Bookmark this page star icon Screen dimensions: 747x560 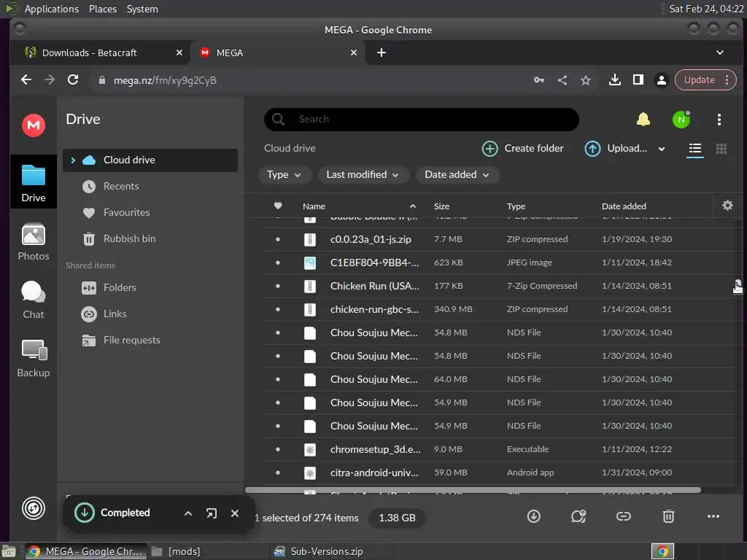(586, 80)
